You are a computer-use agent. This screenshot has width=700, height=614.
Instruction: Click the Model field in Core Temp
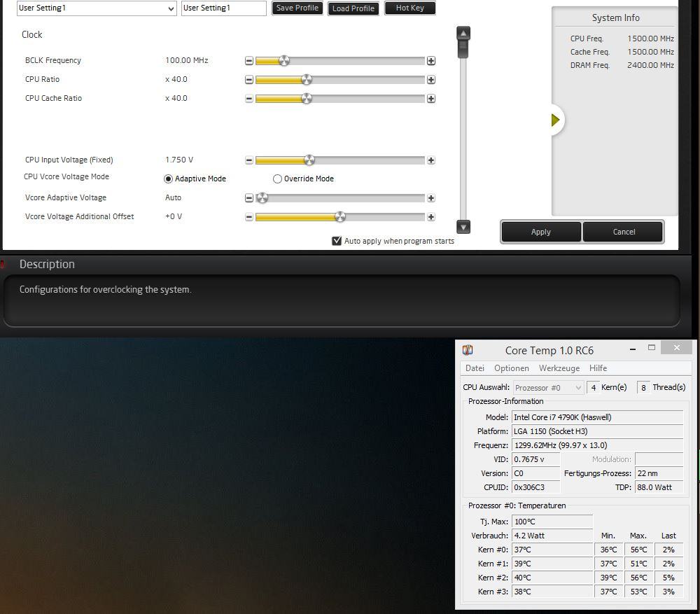(x=597, y=417)
